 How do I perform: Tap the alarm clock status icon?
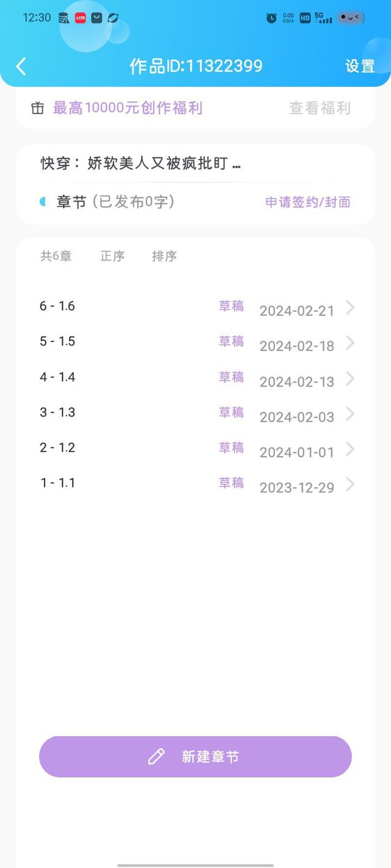(271, 18)
